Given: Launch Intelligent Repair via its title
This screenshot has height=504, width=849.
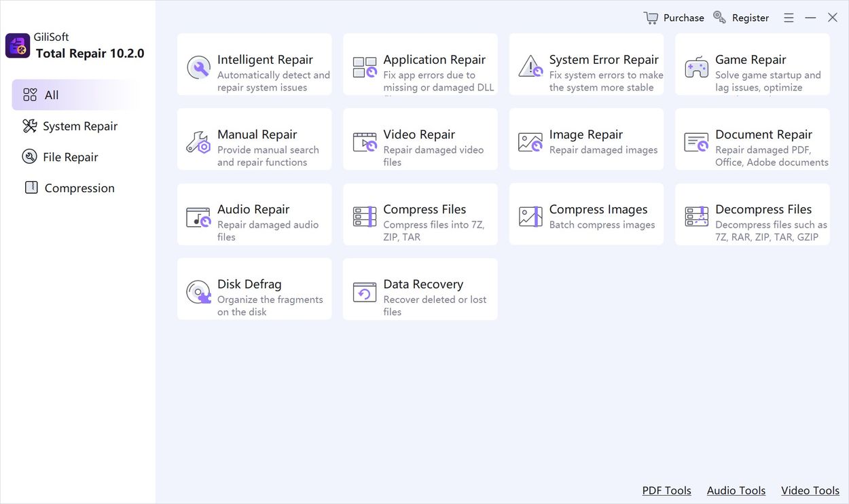Looking at the screenshot, I should coord(265,60).
